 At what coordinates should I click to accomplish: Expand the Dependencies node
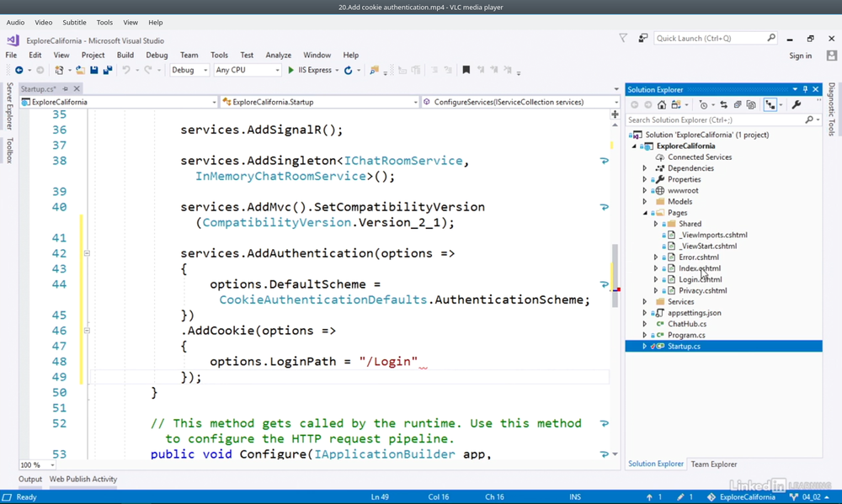click(645, 168)
